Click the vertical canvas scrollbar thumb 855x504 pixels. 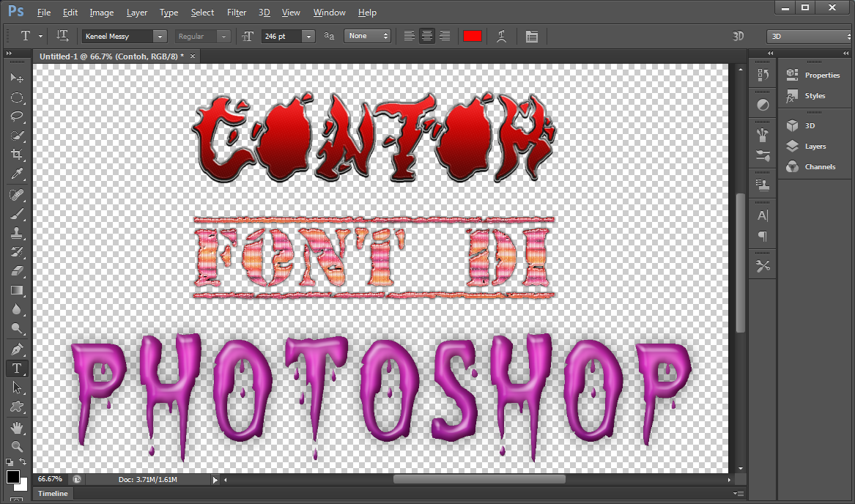pyautogui.click(x=741, y=262)
